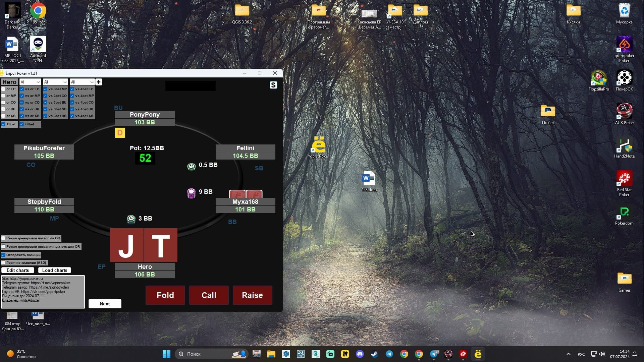
Task: Enable 'Режим тренировки частот vs OR' checkbox
Action: pos(3,238)
